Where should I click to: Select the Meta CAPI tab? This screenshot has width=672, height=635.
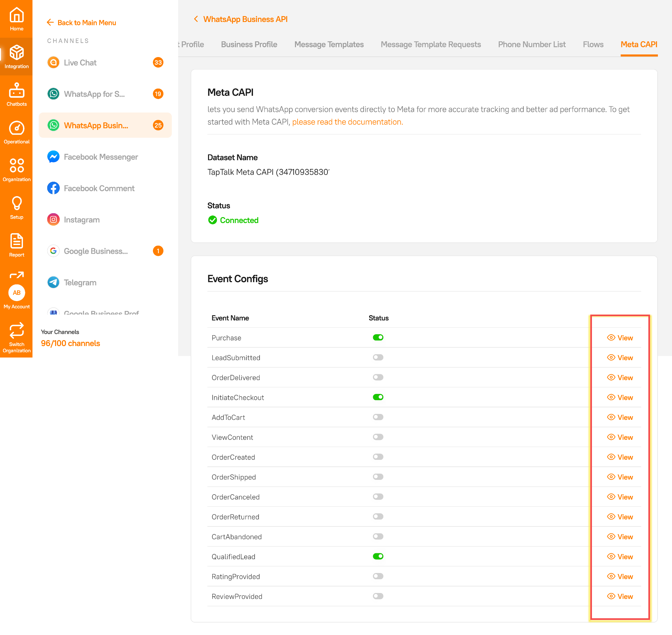(639, 44)
